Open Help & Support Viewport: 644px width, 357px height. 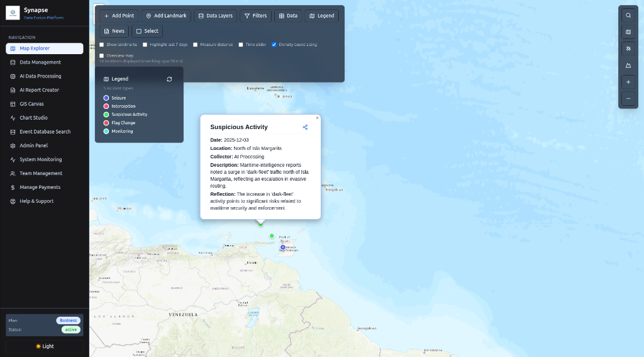tap(45, 201)
